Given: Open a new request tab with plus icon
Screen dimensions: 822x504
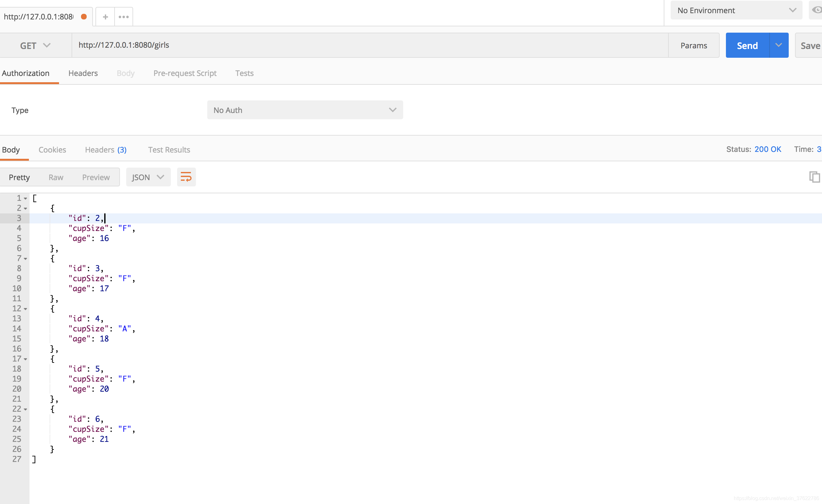Looking at the screenshot, I should [105, 17].
